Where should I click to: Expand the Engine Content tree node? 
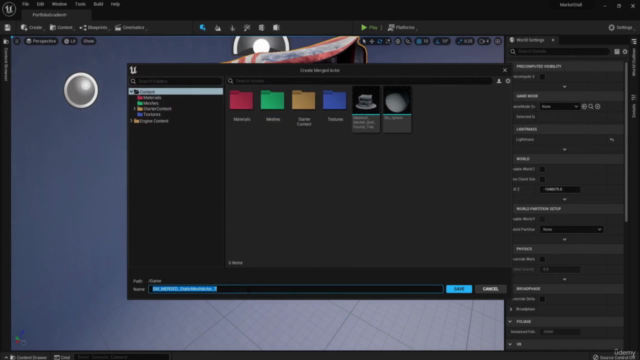(131, 121)
